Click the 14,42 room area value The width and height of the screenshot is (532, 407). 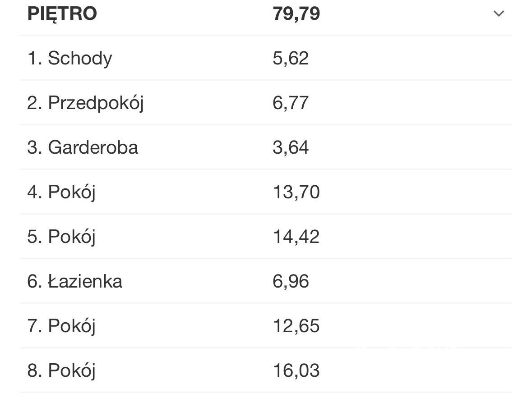coord(296,237)
